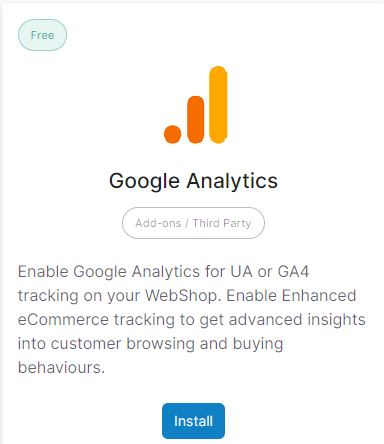Click the word "tracking" starting the second line
Image resolution: width=384 pixels, height=444 pixels.
tap(48, 296)
